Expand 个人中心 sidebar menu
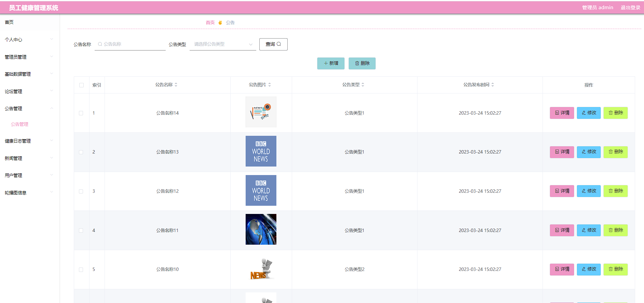Screen dimensions: 644x303 [30, 40]
